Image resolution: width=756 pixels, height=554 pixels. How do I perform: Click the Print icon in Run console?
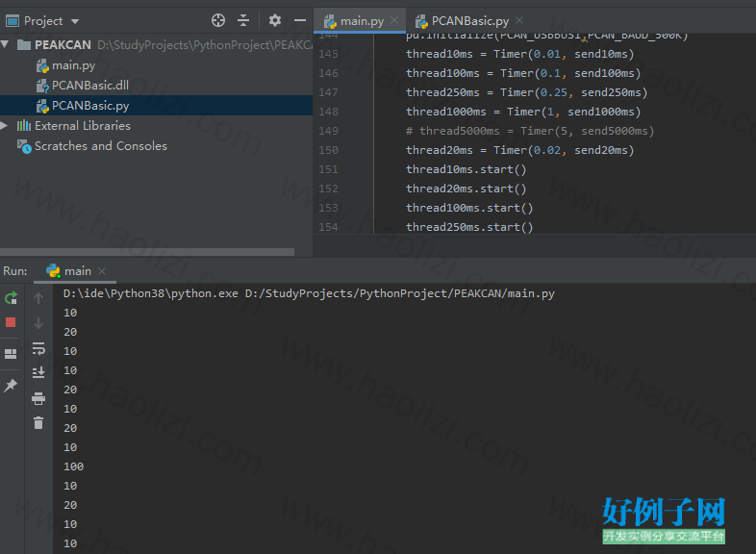[x=38, y=398]
